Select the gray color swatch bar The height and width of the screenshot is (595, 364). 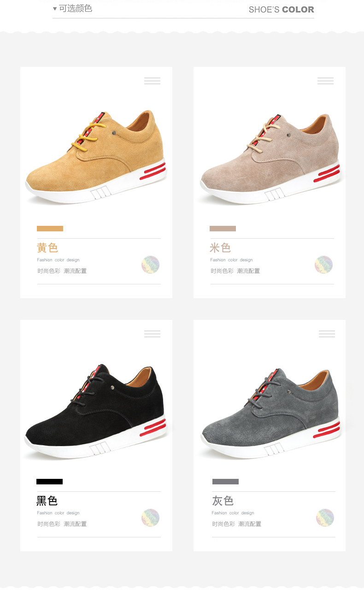(x=225, y=482)
